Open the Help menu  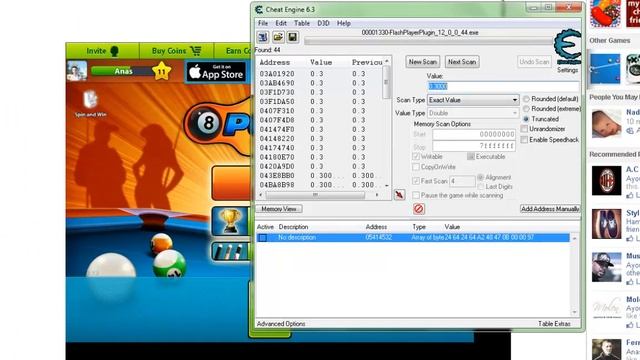(x=344, y=23)
